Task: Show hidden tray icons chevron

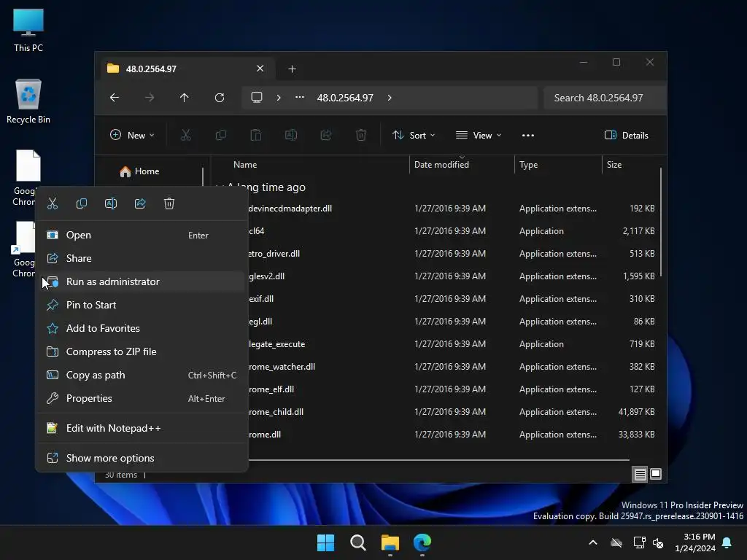Action: (593, 542)
